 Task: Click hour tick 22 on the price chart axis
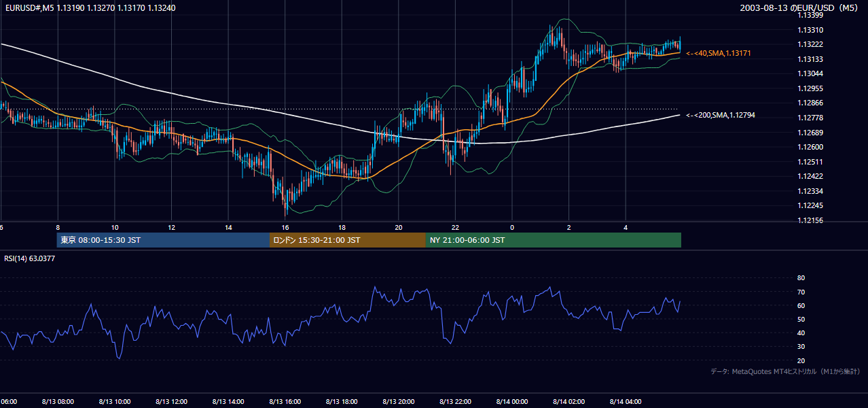(455, 228)
